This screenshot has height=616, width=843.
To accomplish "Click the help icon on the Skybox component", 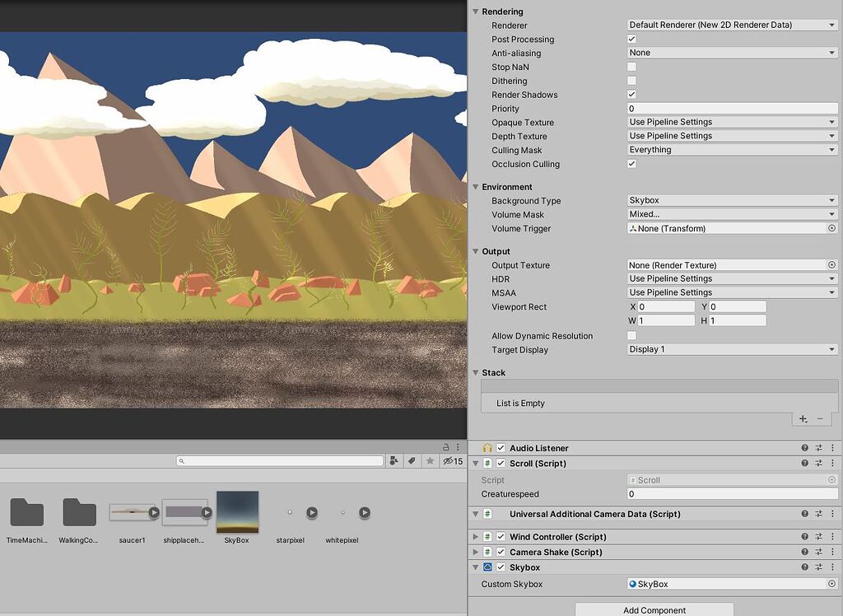I will [804, 567].
